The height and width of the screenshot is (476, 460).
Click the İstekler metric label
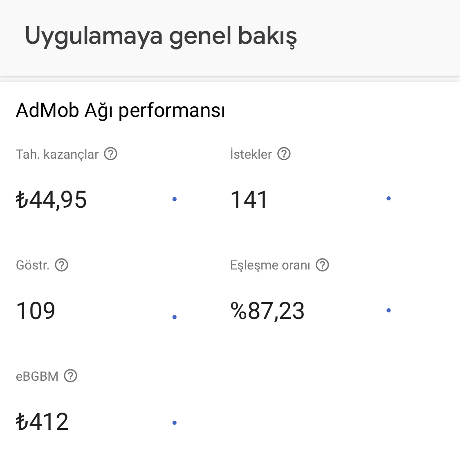[x=251, y=154]
